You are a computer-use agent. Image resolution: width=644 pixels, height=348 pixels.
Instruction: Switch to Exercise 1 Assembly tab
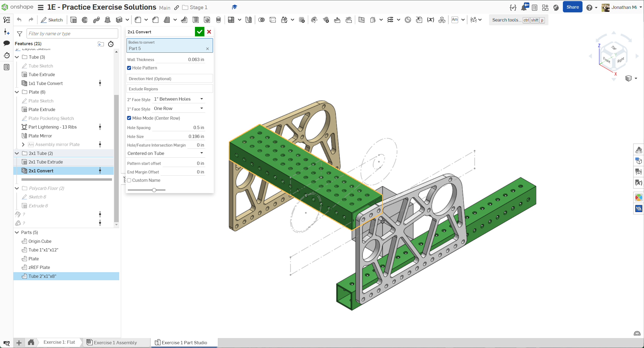pyautogui.click(x=115, y=342)
